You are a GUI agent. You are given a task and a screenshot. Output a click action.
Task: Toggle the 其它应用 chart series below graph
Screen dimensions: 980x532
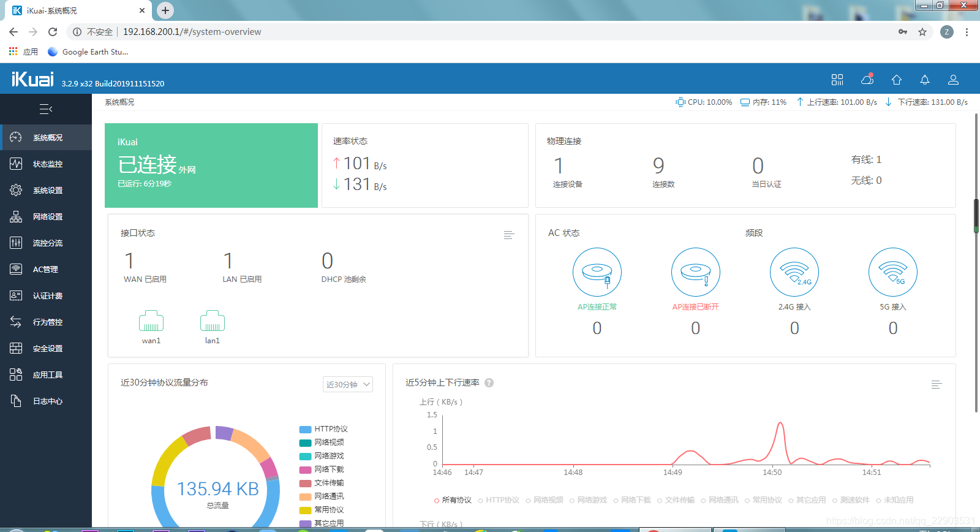pos(807,500)
